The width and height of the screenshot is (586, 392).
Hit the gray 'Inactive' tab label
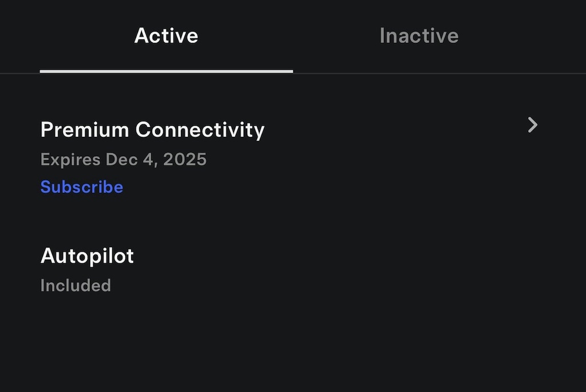tap(419, 36)
